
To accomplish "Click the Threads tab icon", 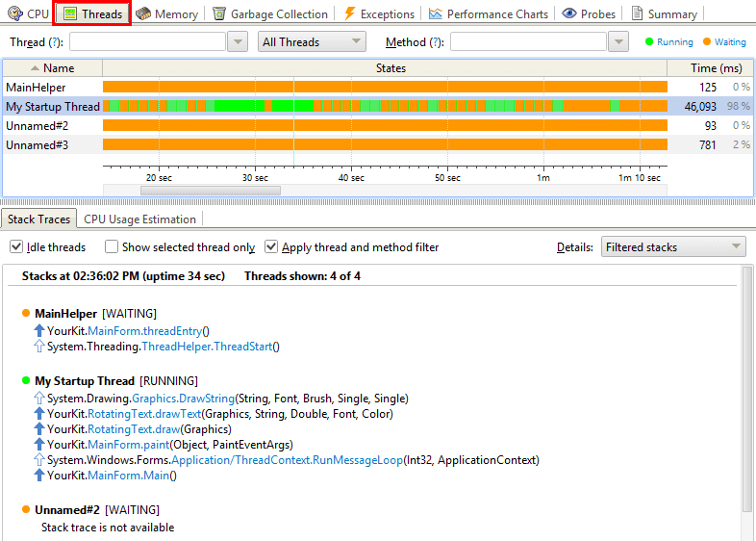I will [x=70, y=14].
